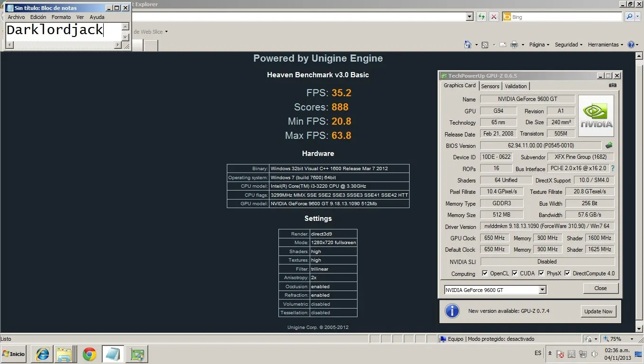Click the GPU-Z camera screenshot icon
Viewport: 644px width, 364px height.
[x=613, y=85]
